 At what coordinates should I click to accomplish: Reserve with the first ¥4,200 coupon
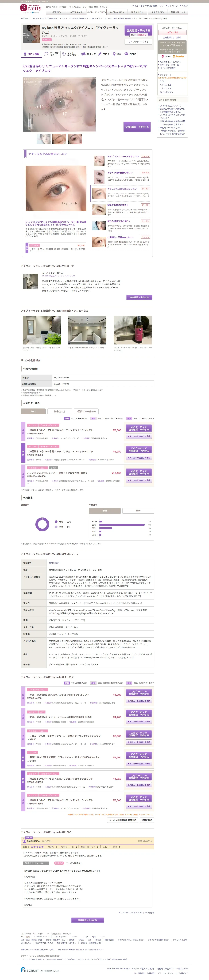(139, 693)
